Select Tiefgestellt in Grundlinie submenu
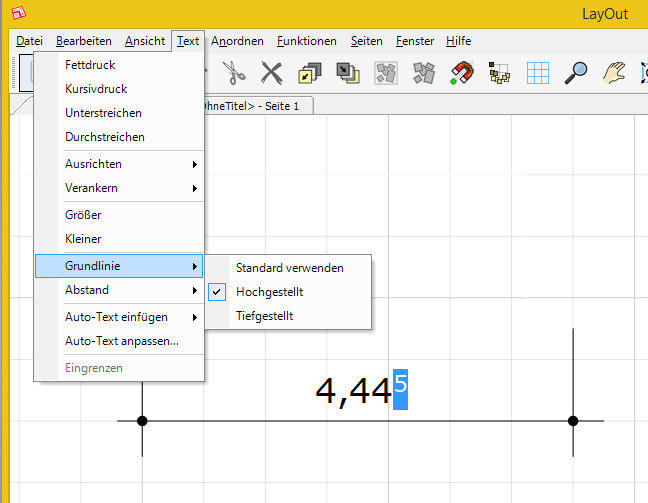This screenshot has width=648, height=503. pos(264,316)
